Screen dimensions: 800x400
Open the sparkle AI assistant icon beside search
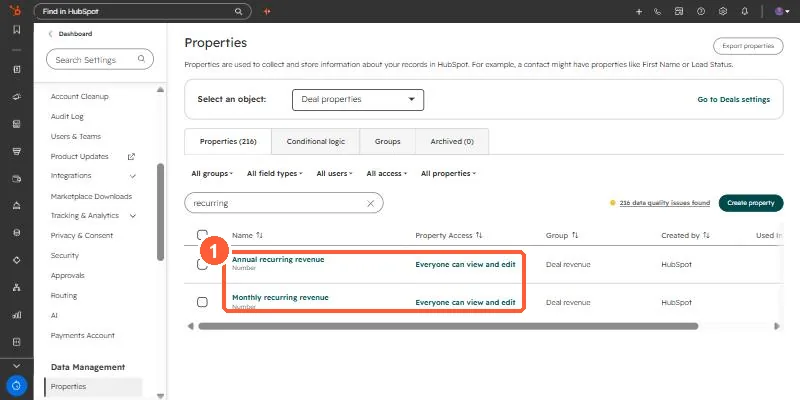pyautogui.click(x=267, y=11)
